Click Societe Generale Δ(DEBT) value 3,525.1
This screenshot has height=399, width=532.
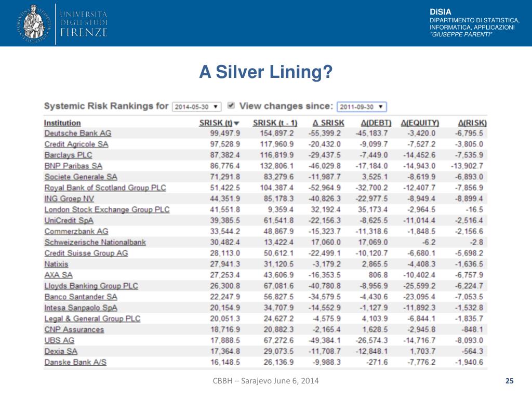(375, 177)
